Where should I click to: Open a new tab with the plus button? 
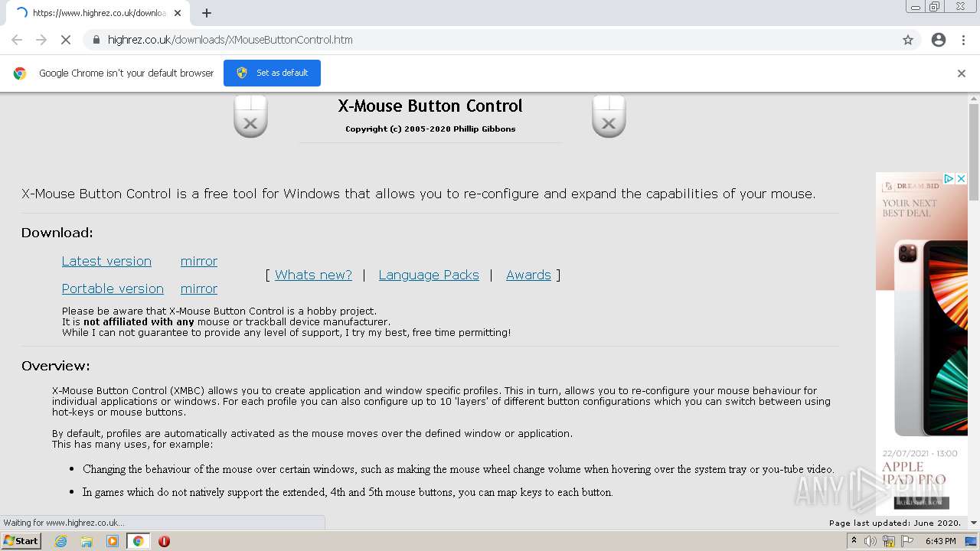207,13
